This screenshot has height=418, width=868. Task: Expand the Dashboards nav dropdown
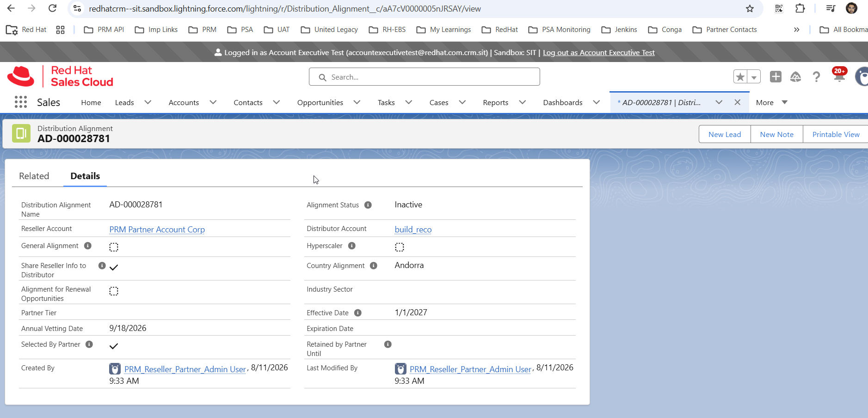tap(597, 102)
